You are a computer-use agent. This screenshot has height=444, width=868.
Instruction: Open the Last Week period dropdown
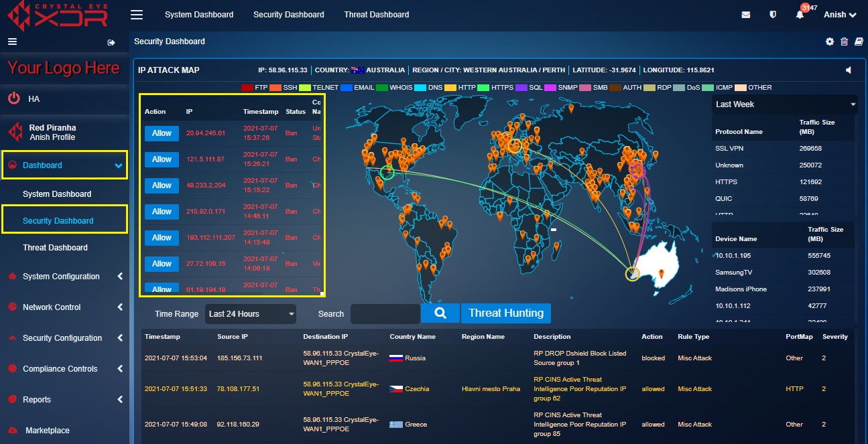click(784, 104)
